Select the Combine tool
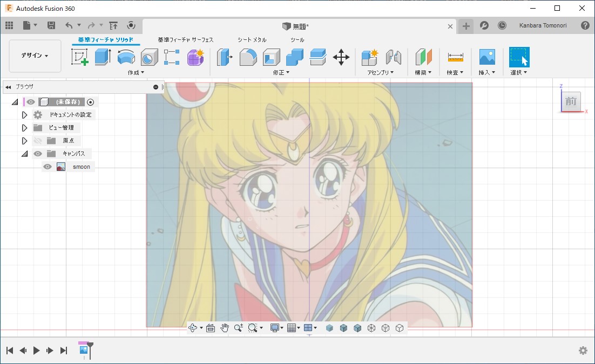The image size is (595, 364). pos(294,57)
